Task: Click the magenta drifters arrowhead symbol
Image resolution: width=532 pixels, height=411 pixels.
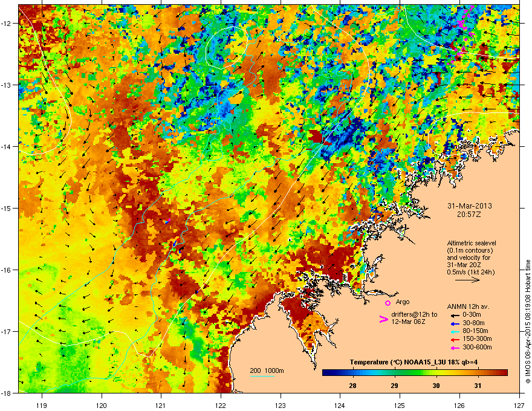Action: coord(383,319)
